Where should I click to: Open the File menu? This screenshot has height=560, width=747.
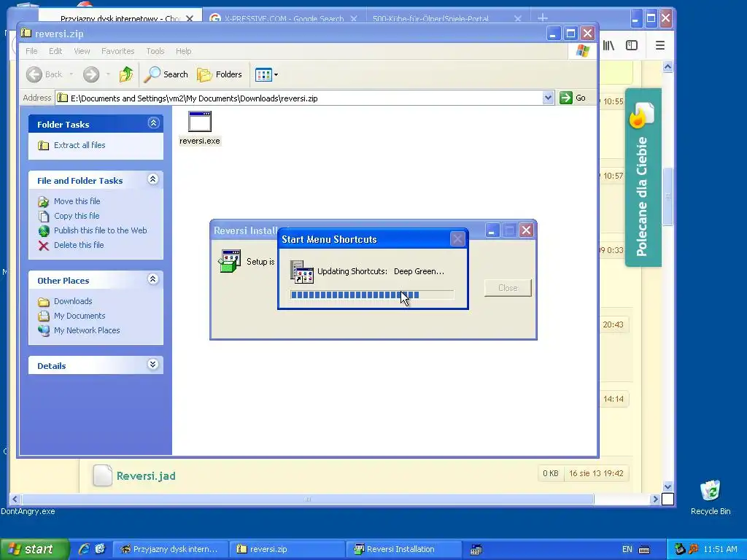31,51
